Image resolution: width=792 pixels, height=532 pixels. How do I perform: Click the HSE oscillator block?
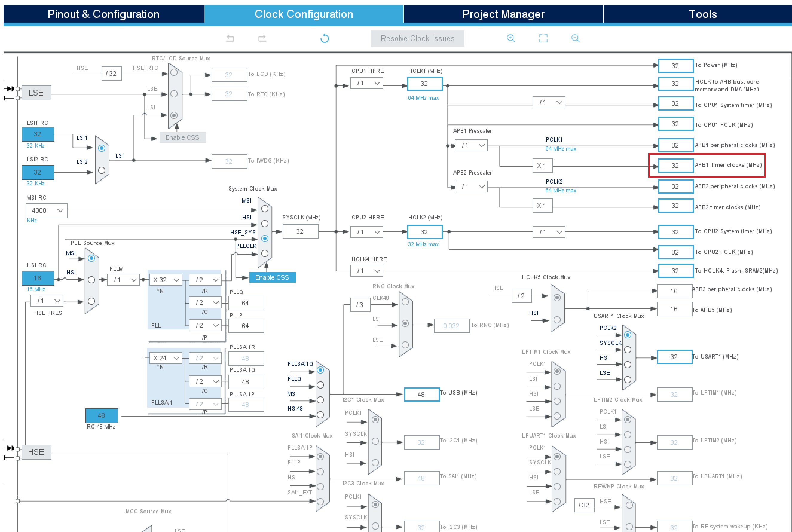[x=36, y=452]
